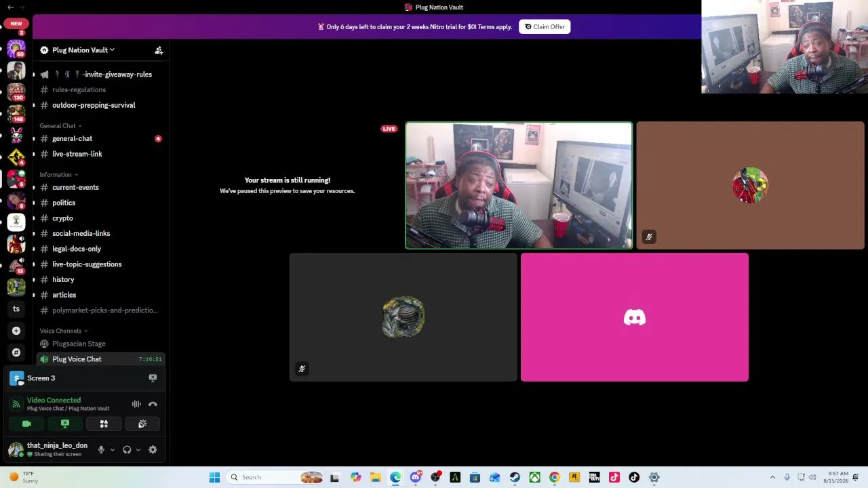Open Steam from taskbar

(515, 477)
